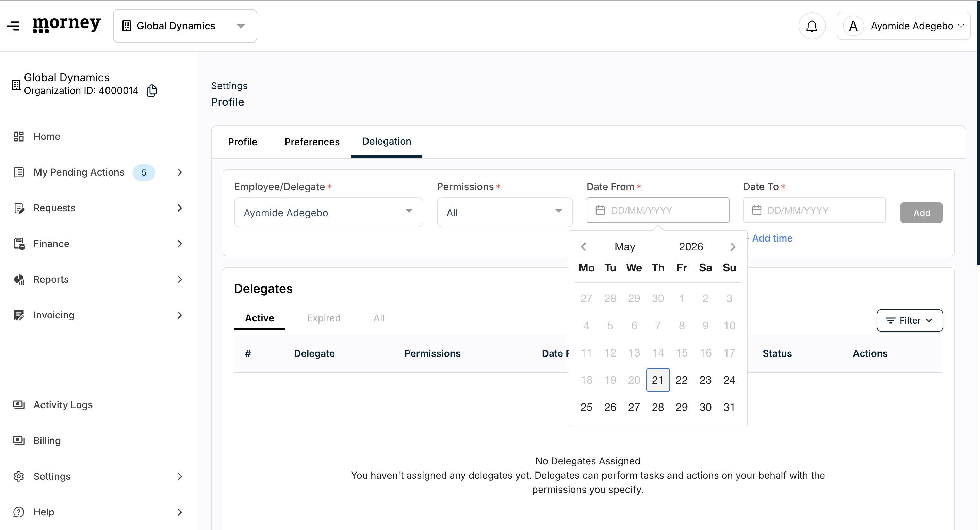Select the Delegation tab
Viewport: 980px width, 530px height.
click(x=387, y=142)
